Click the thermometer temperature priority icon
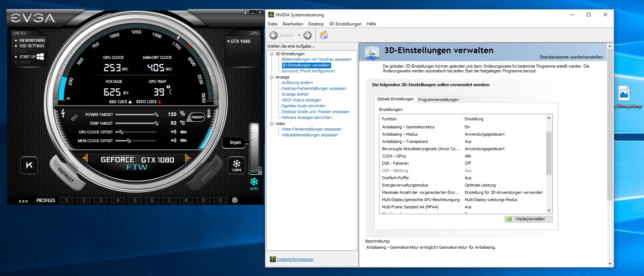 209,114
